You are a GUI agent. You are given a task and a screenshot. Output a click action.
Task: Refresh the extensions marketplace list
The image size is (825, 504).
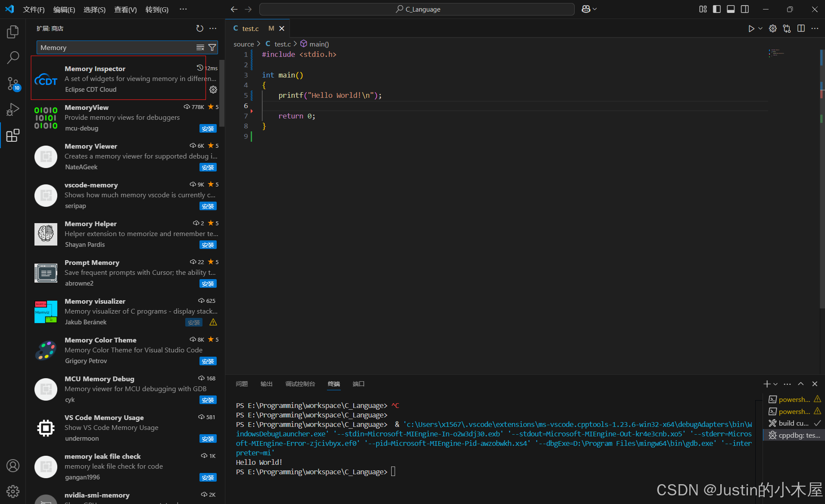[199, 28]
